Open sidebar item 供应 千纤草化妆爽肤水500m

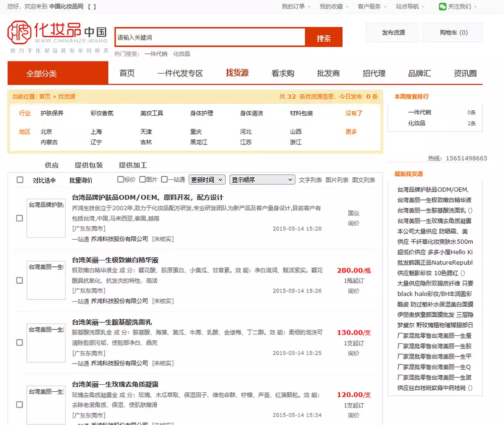[435, 242]
